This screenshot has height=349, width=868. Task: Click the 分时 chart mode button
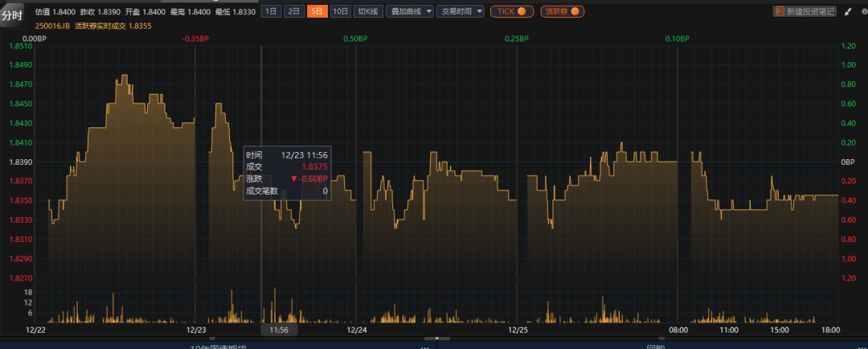pyautogui.click(x=13, y=15)
